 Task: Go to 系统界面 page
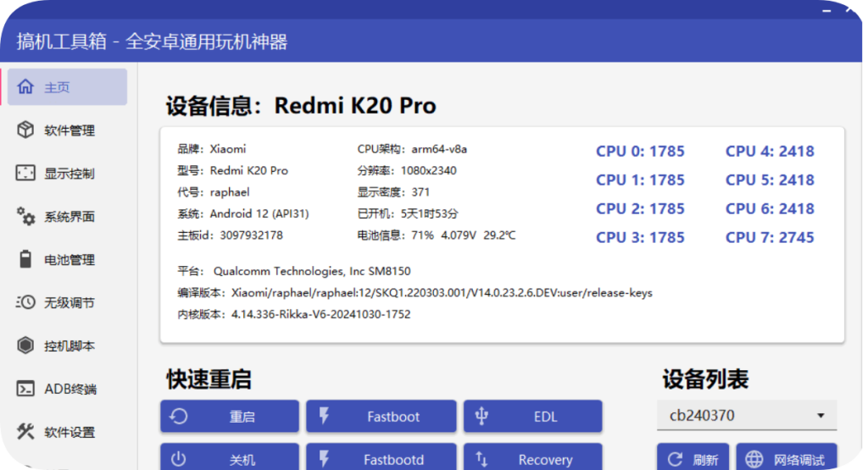point(68,216)
